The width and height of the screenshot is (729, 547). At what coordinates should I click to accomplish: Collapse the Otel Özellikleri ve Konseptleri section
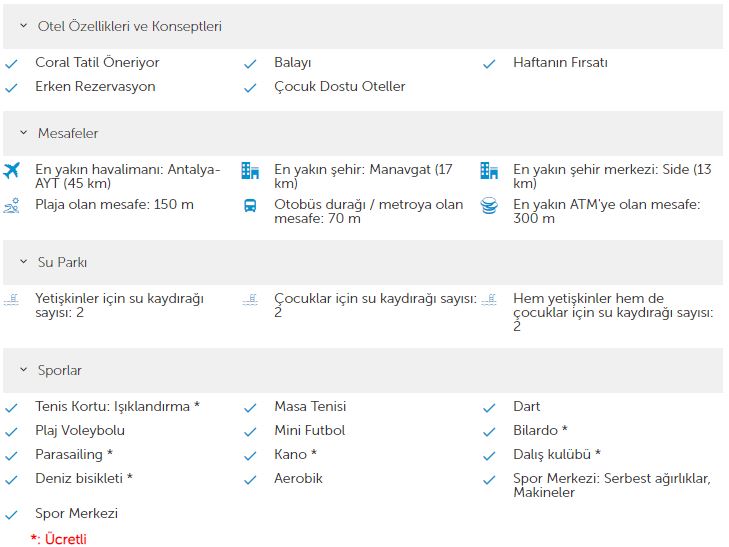(x=24, y=26)
